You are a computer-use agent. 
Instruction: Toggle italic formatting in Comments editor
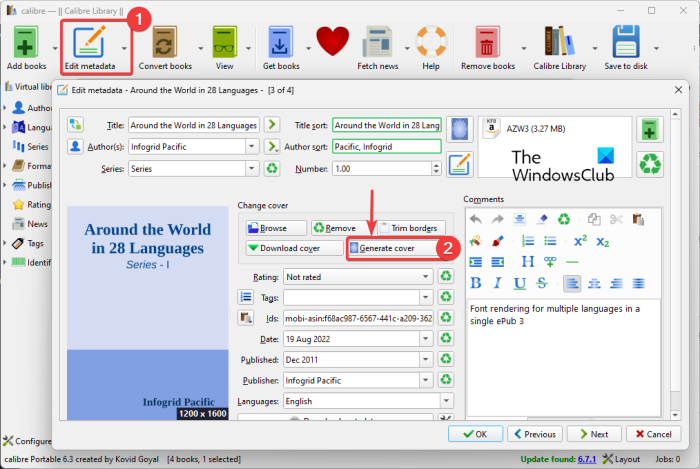(x=498, y=283)
